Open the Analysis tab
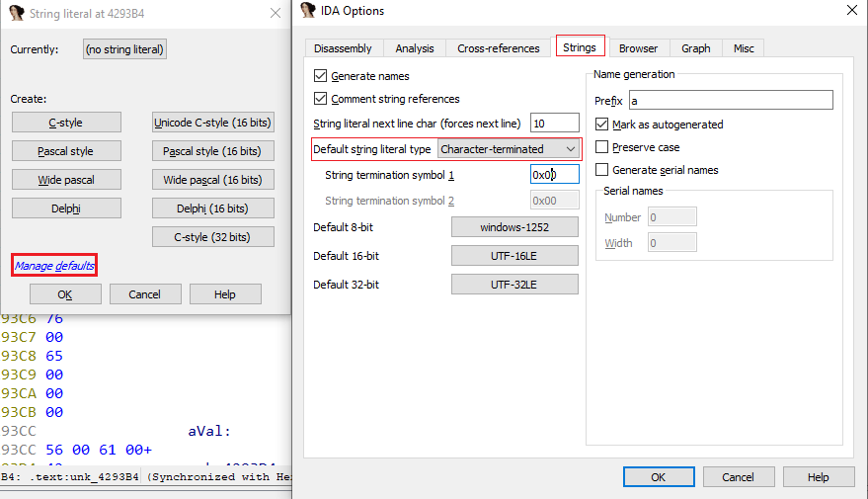The width and height of the screenshot is (868, 499). click(x=415, y=48)
